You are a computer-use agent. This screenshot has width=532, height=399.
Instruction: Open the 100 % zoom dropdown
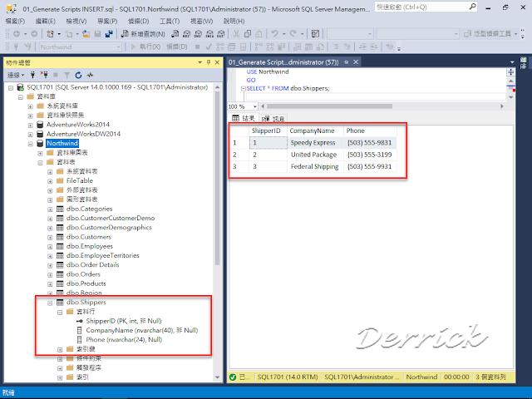255,106
